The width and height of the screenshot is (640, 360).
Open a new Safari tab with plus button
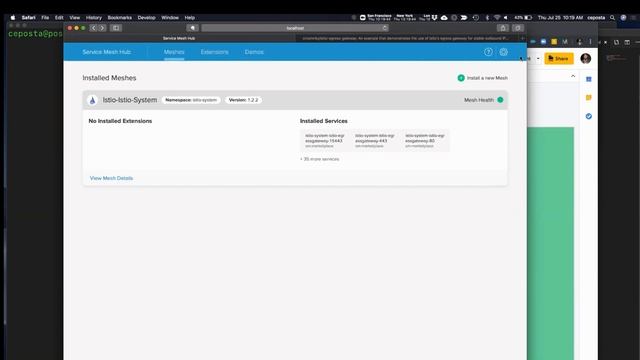click(522, 38)
